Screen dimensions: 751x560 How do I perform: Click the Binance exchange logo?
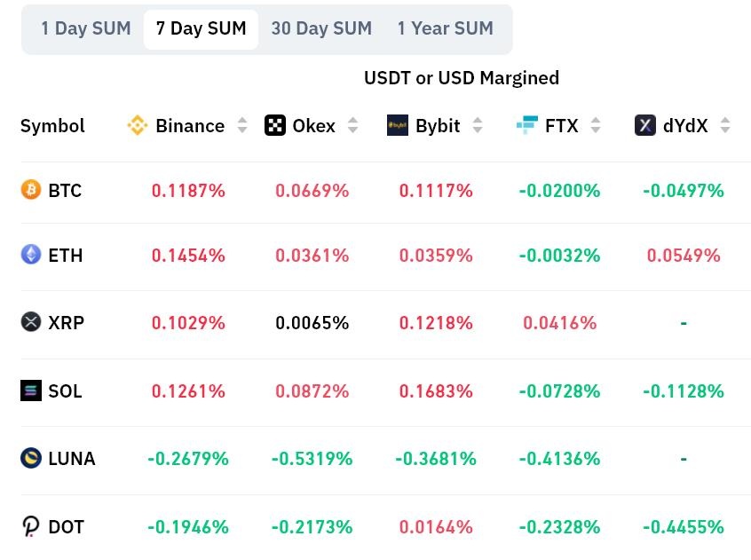tap(138, 126)
